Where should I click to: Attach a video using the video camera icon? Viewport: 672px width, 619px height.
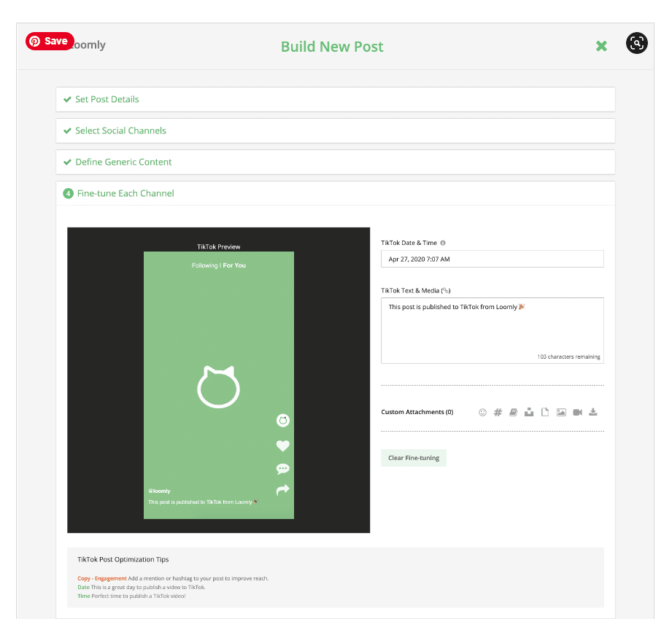point(577,412)
